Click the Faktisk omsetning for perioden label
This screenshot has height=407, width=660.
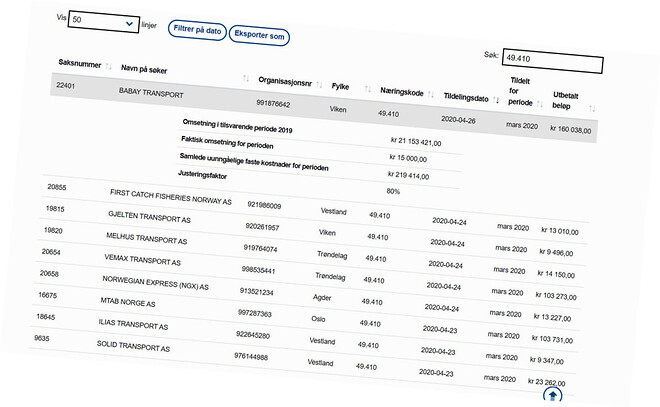tap(227, 142)
